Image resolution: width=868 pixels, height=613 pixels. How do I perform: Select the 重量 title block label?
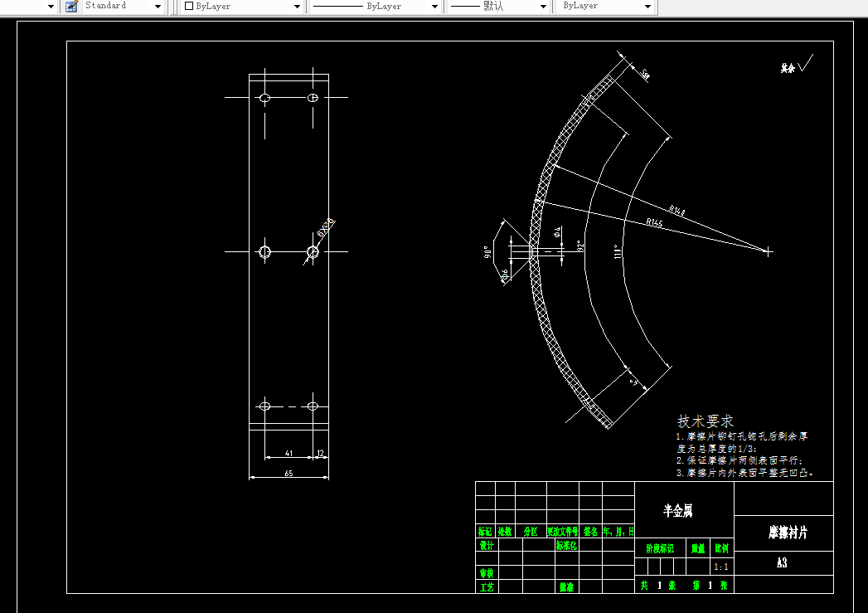point(698,549)
